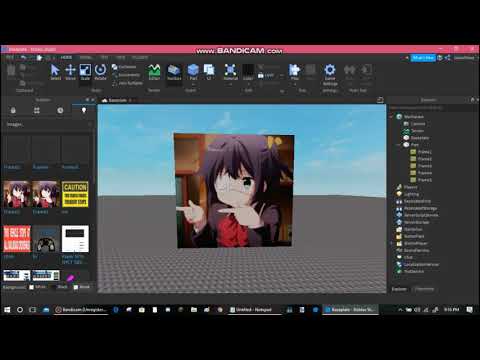Viewport: 480px width, 360px height.
Task: Open the dropdown arrow under Play
Action: pos(294,84)
